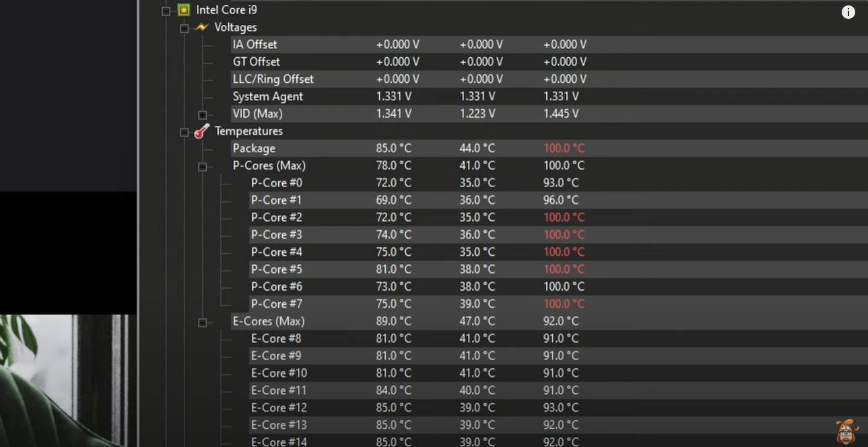
Task: Collapse the P-Cores (Max) group
Action: (x=202, y=166)
